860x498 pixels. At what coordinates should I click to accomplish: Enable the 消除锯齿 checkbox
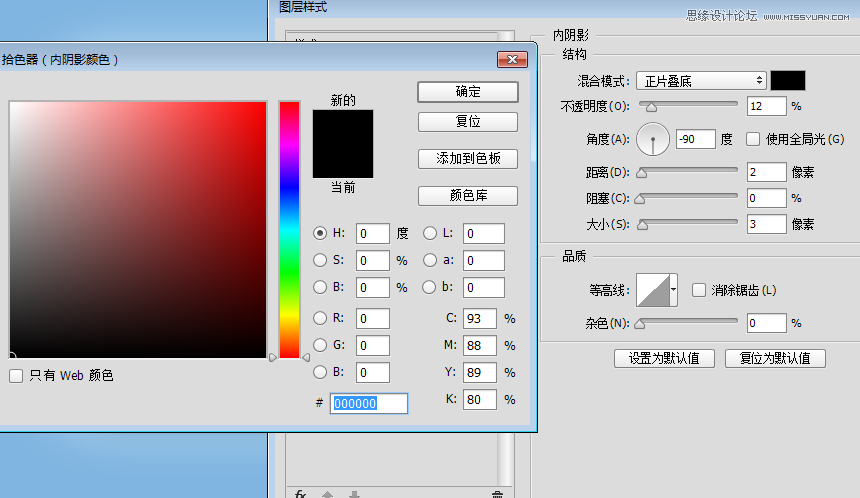tap(700, 290)
